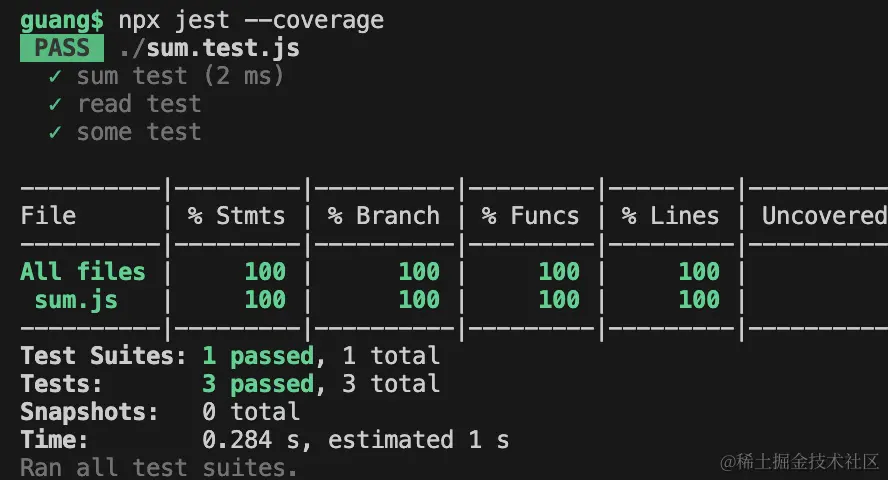This screenshot has height=480, width=888.
Task: Click the sum.js % Funcs value 100
Action: click(x=559, y=299)
